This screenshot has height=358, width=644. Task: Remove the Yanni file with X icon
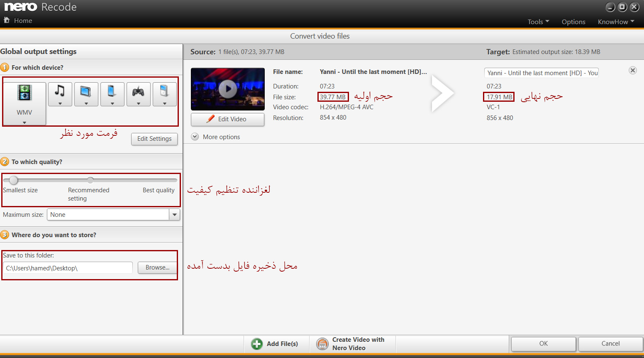coord(633,71)
